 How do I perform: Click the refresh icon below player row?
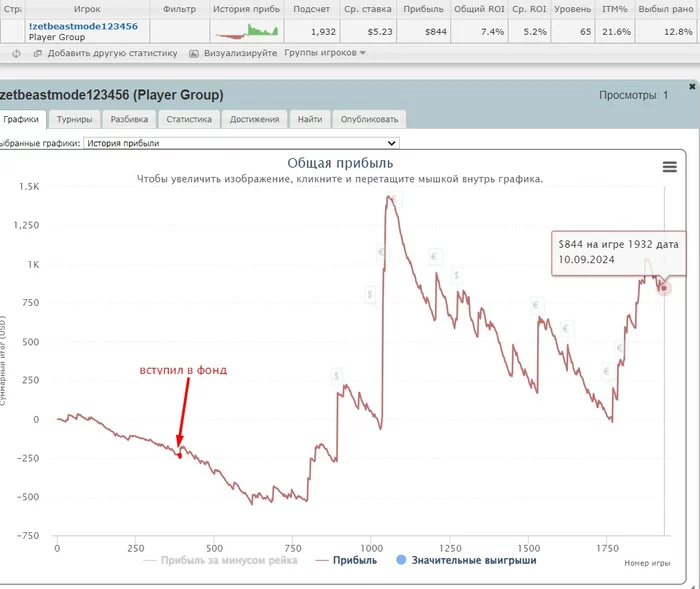(x=16, y=54)
